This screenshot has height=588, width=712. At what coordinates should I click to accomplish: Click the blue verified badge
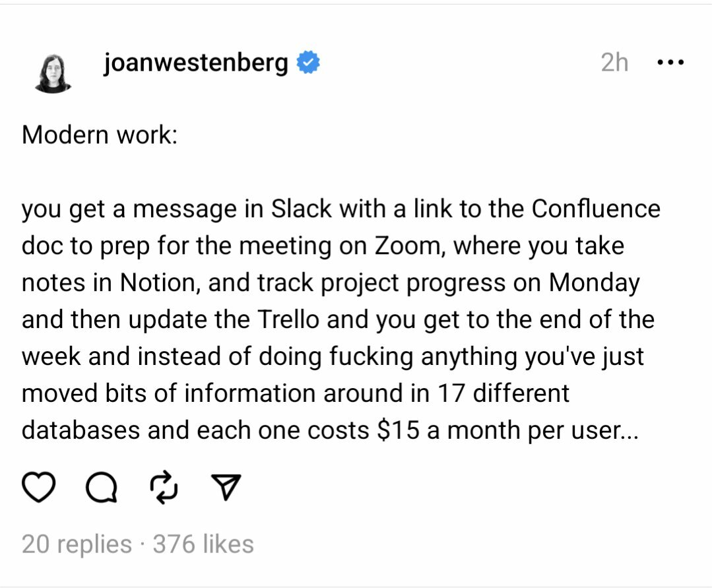click(x=308, y=62)
